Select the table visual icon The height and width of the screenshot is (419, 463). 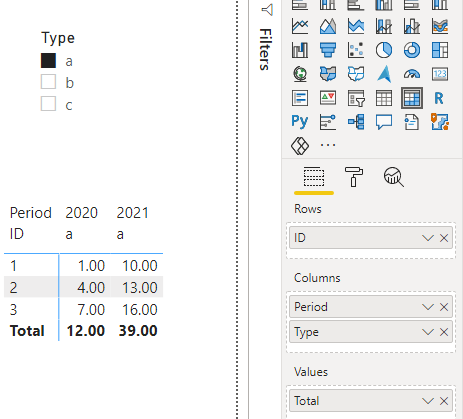click(x=384, y=98)
